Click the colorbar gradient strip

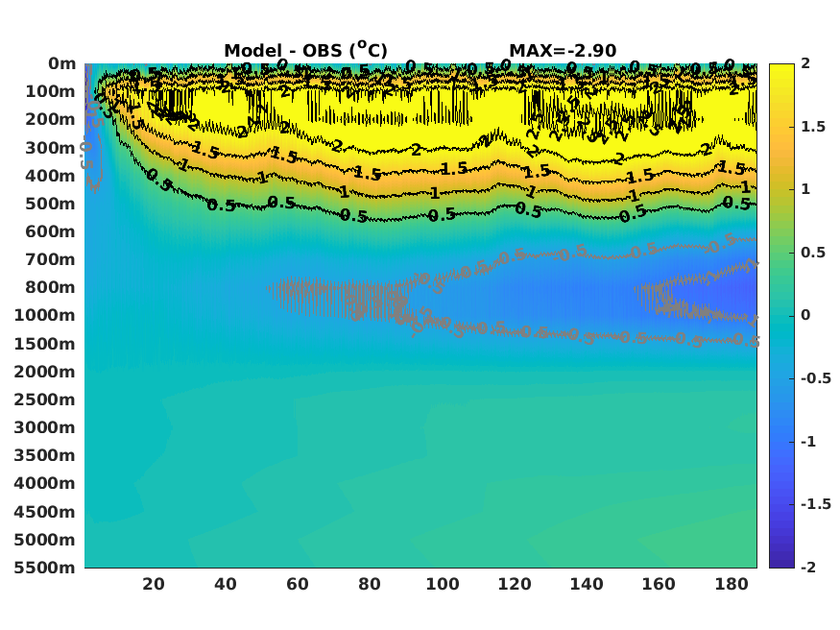[781, 316]
